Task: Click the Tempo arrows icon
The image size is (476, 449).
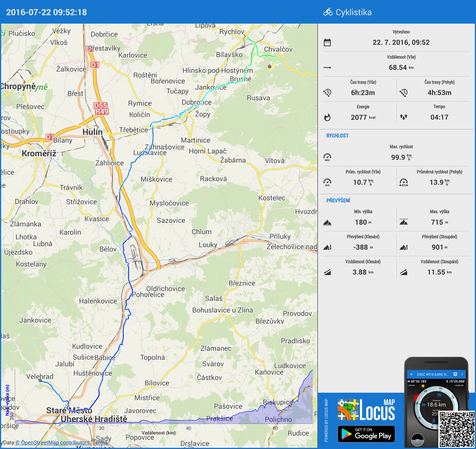Action: (403, 117)
